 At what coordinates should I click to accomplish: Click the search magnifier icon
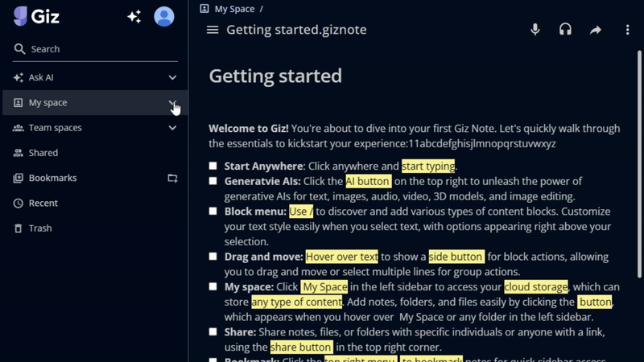(x=19, y=49)
